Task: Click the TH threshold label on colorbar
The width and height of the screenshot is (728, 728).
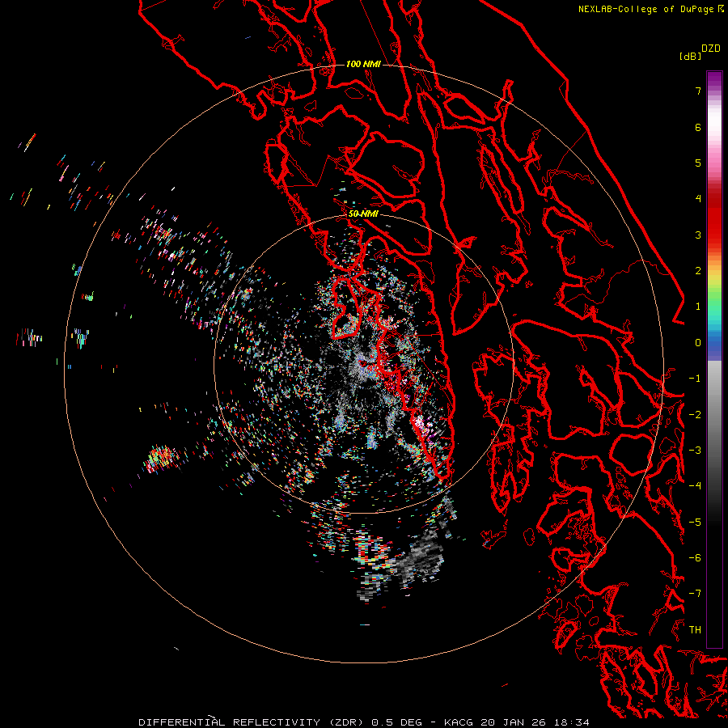Action: point(695,629)
